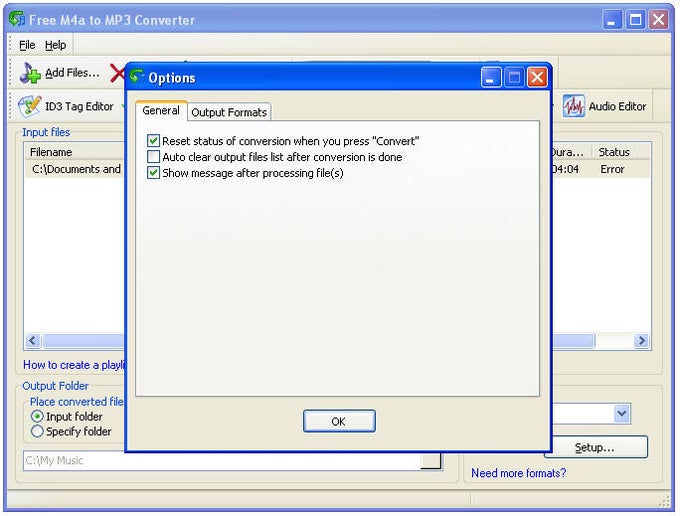This screenshot has height=516, width=680.
Task: Select the Input folder radio button
Action: coord(37,416)
